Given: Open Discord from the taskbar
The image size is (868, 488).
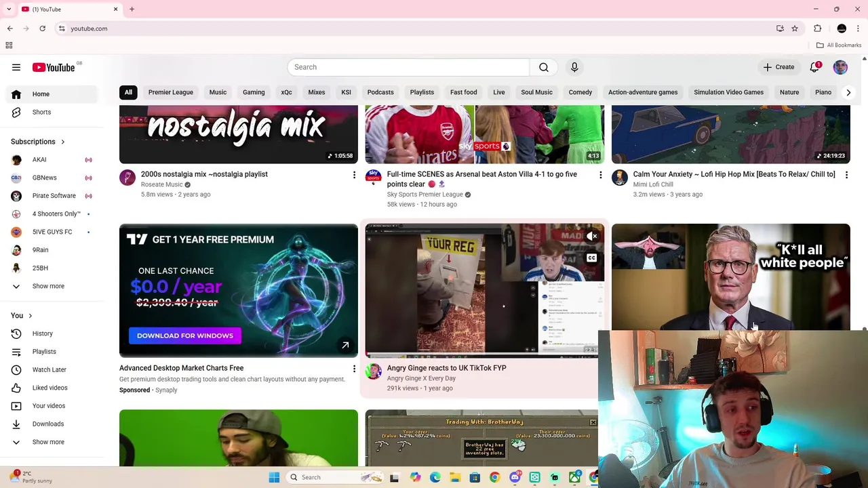Looking at the screenshot, I should [x=515, y=477].
